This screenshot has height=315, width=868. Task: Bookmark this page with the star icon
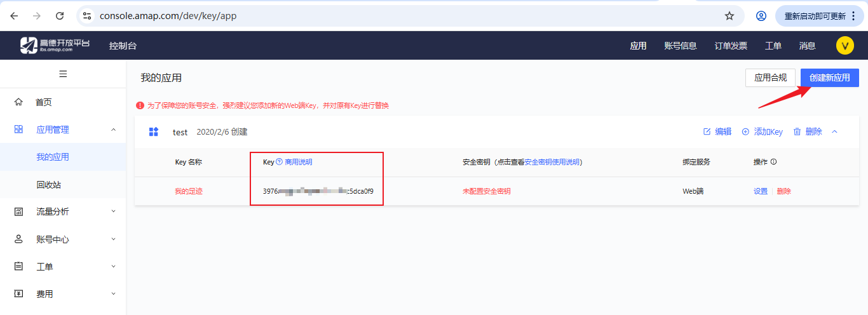729,16
